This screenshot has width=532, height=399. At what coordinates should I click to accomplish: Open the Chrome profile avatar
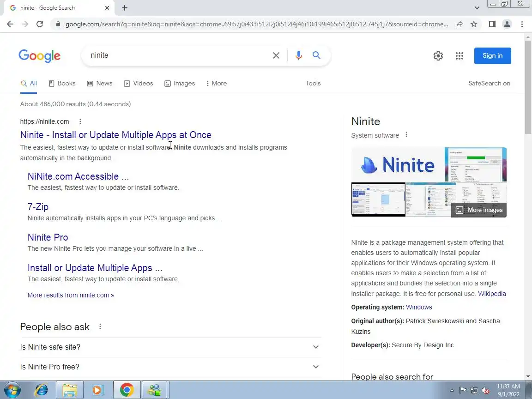tap(507, 24)
